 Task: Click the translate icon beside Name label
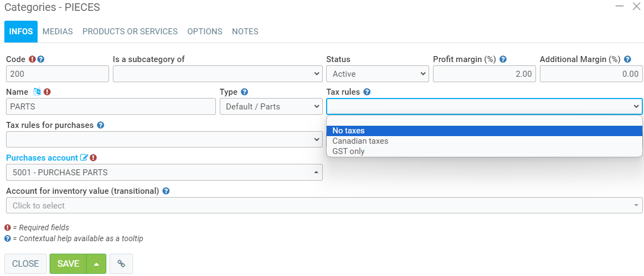tap(37, 92)
